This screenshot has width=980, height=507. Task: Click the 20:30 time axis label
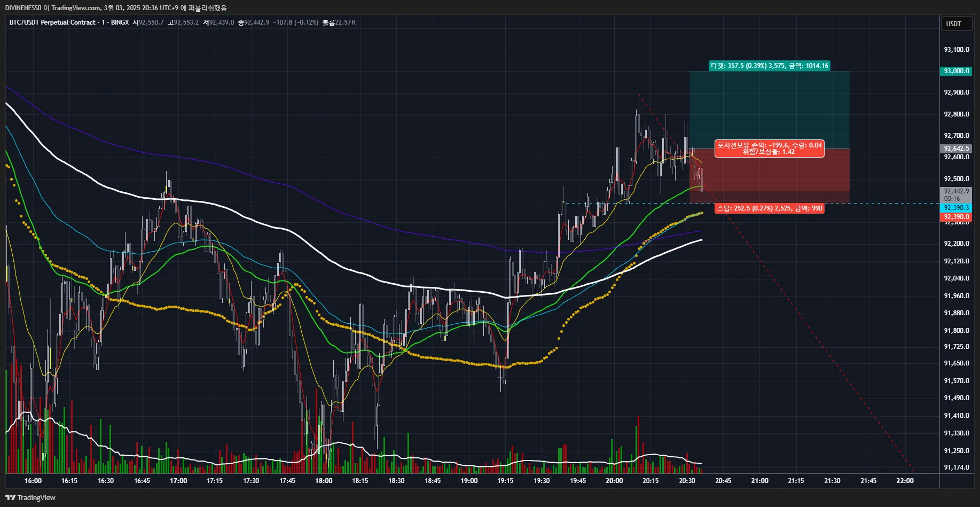click(687, 481)
